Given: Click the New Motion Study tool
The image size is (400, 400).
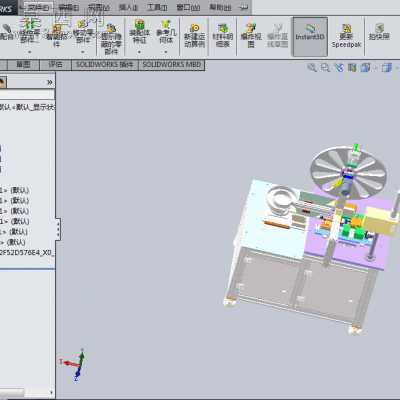Looking at the screenshot, I should tap(195, 35).
